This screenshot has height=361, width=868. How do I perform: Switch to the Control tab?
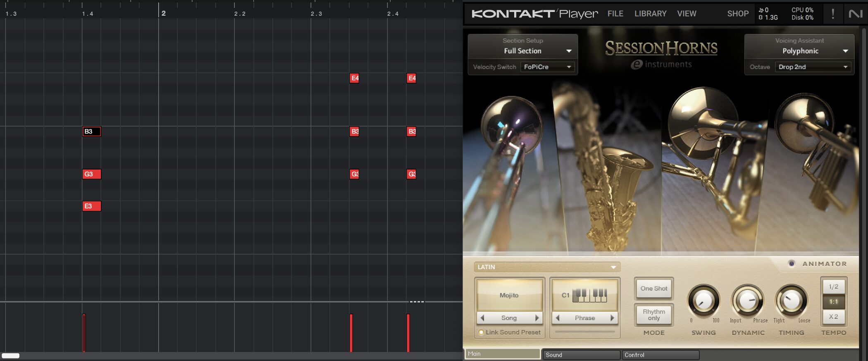pos(660,355)
